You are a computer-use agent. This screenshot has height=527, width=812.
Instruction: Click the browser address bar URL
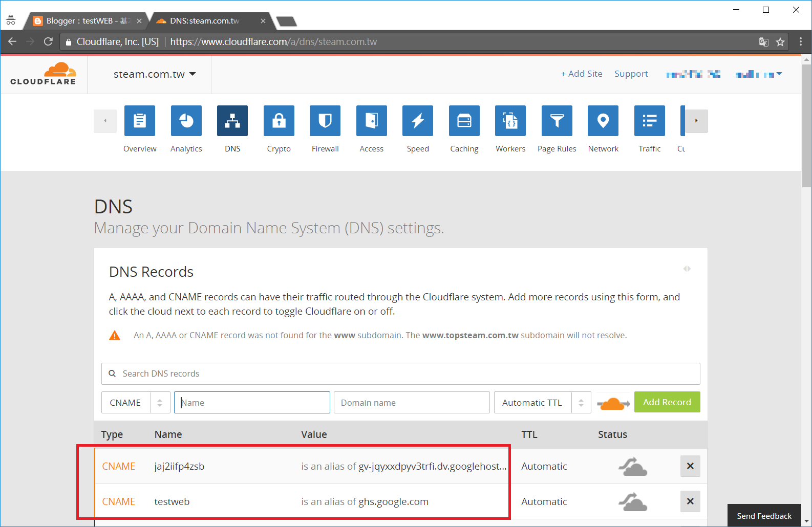tap(273, 42)
